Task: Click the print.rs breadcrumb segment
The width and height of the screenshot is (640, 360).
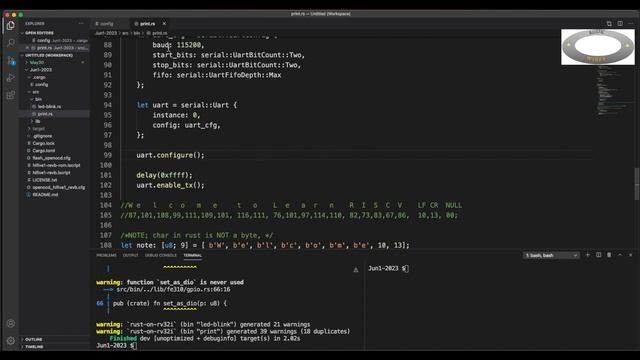Action: point(160,33)
